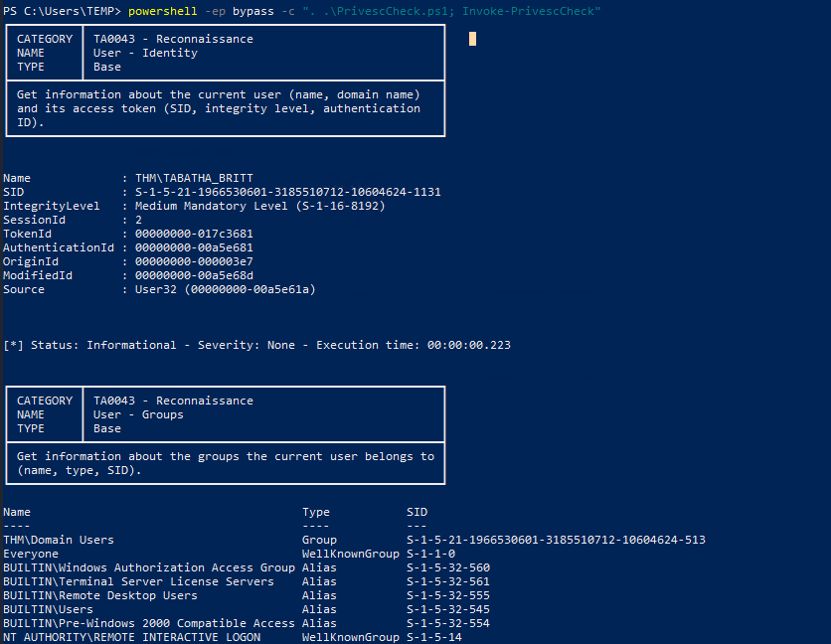Screen dimensions: 831x644
Task: Click first TA0043 - Reconnaissance category cell
Action: tap(173, 39)
